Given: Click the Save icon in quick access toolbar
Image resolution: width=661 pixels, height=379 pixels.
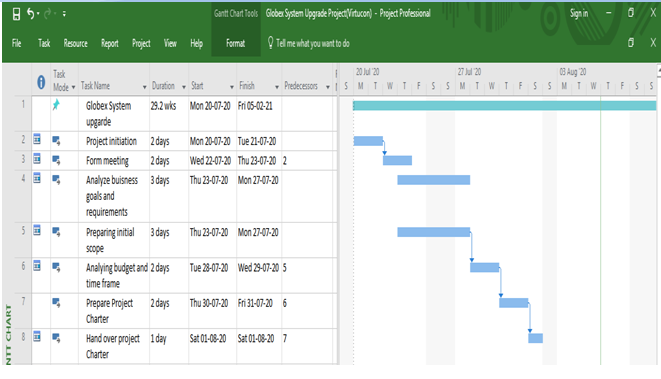Looking at the screenshot, I should [16, 14].
